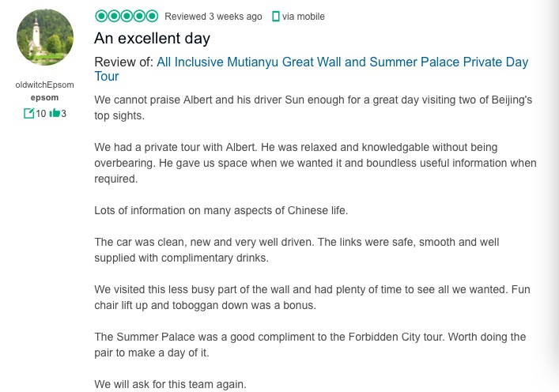Click the paragraph about the toboggan and chair lift
The image size is (559, 392).
312,297
